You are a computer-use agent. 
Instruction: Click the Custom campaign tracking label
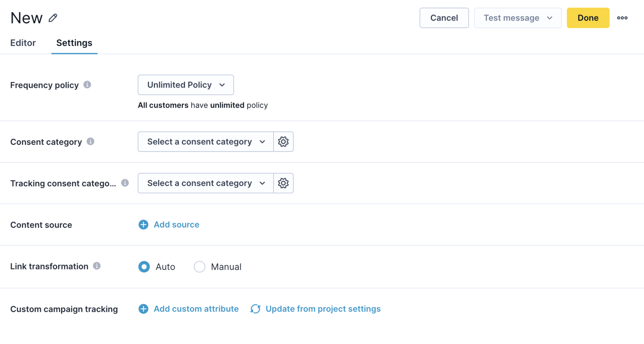click(64, 309)
